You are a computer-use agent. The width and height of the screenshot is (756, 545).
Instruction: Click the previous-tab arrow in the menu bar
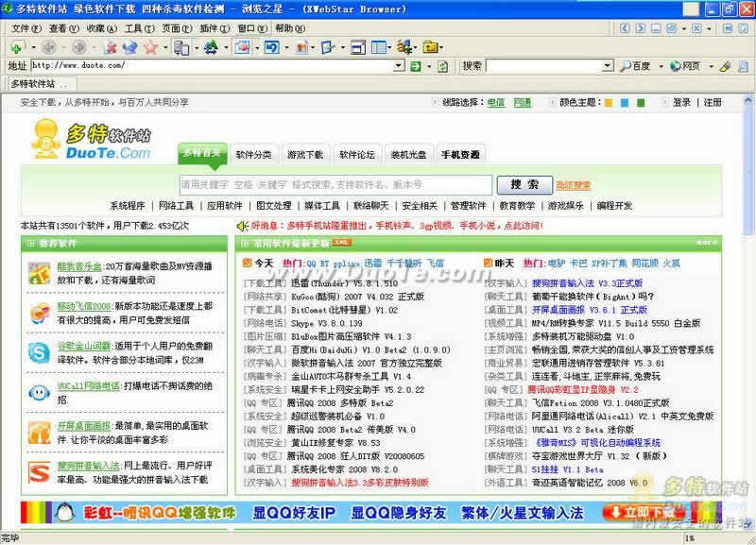[625, 28]
